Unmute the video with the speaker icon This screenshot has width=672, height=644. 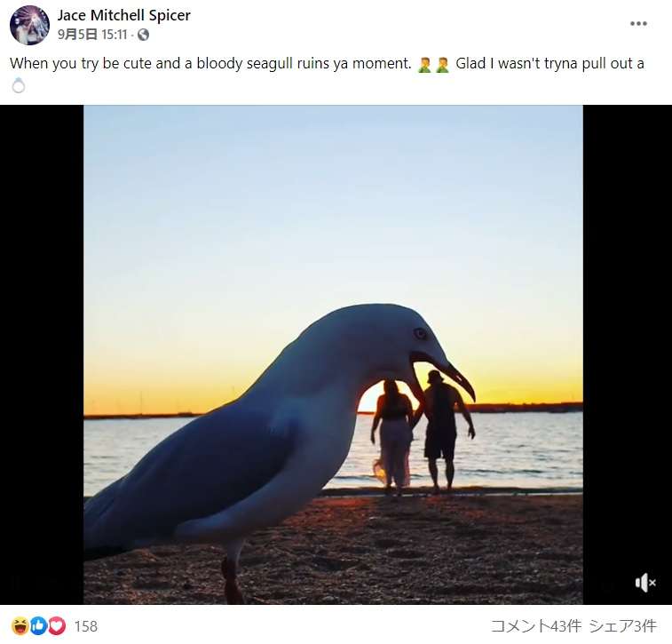[645, 583]
